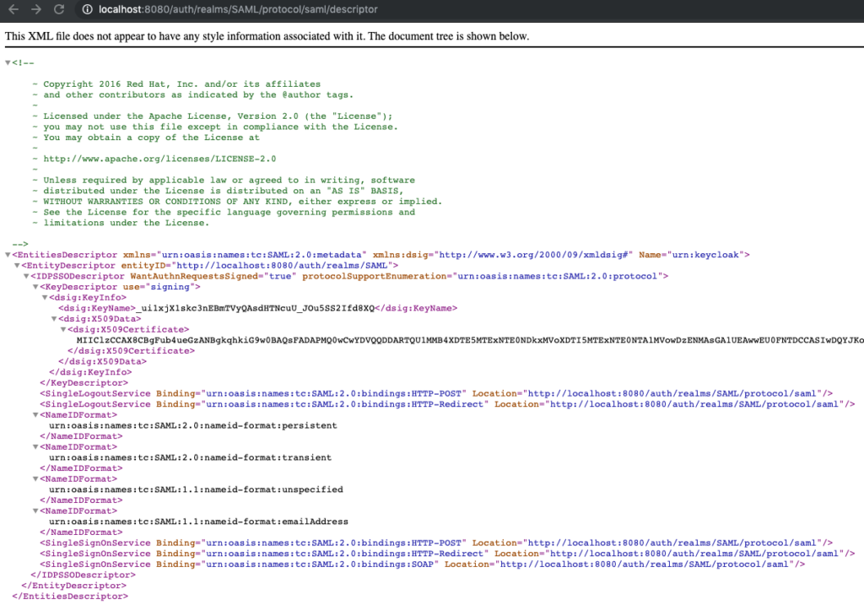864x616 pixels.
Task: Collapse the EntitiesDescriptor root element
Action: pyautogui.click(x=7, y=254)
